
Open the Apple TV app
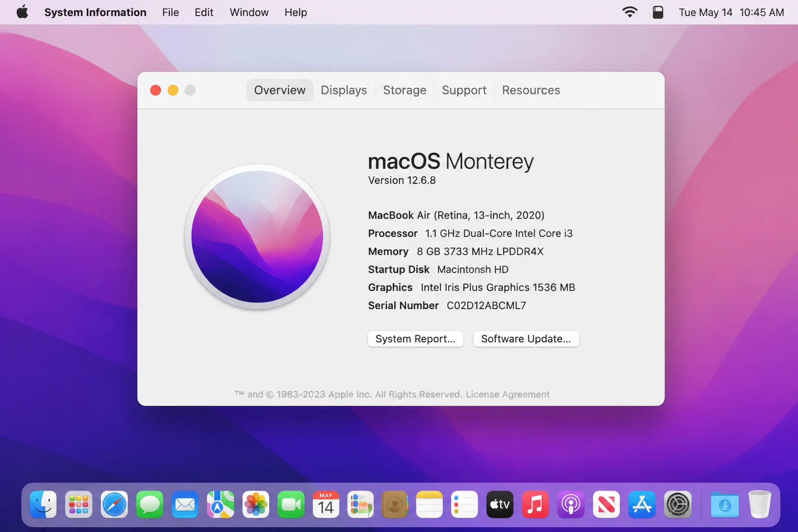click(x=500, y=504)
